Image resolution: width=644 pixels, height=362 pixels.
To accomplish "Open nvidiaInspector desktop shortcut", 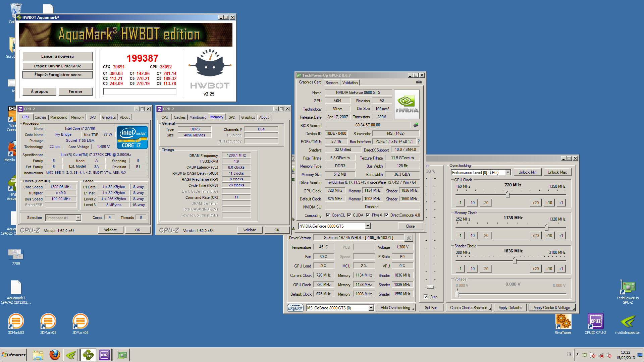I will tap(627, 323).
